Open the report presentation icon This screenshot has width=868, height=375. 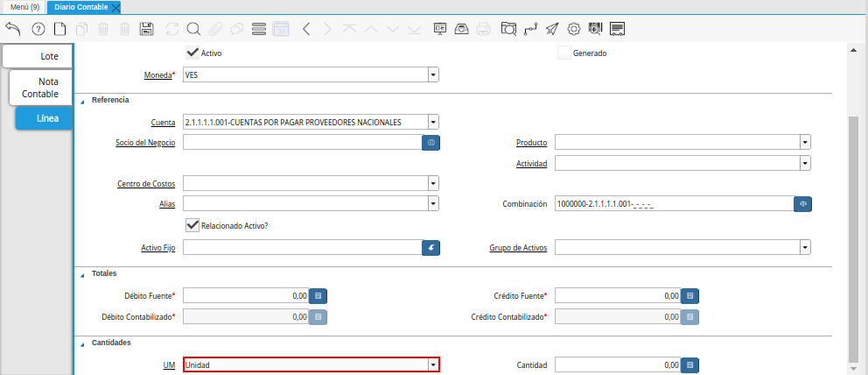tap(440, 29)
